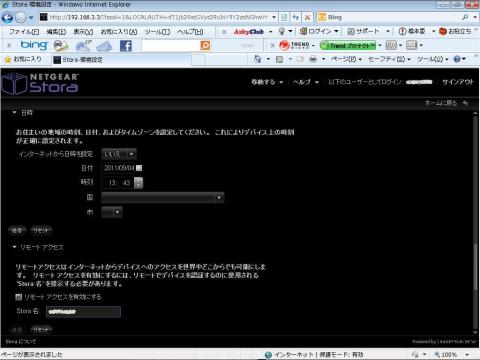Click the car icon on Bing toolbar
Screen dimensions: 480x360
click(x=61, y=46)
